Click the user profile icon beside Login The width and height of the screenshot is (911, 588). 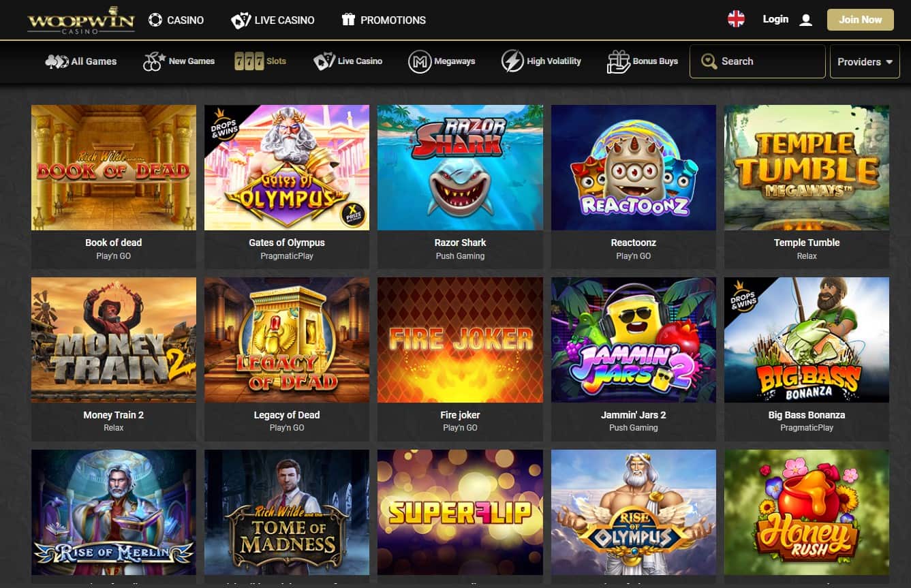pyautogui.click(x=805, y=20)
